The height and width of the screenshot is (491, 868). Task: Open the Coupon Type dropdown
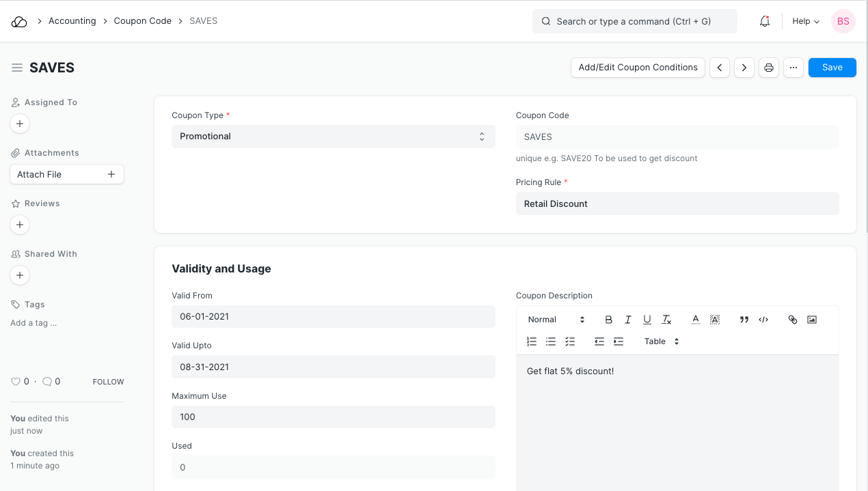tap(333, 137)
